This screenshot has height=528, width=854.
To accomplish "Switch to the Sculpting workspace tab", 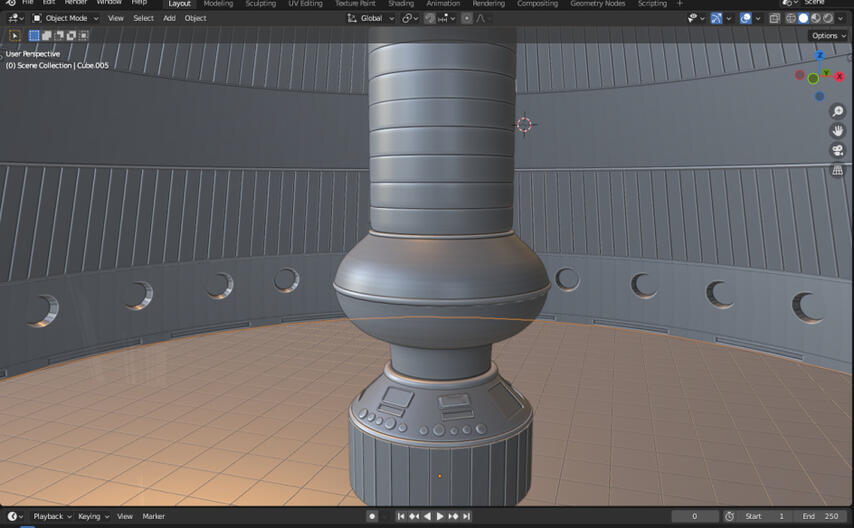I will click(x=260, y=3).
